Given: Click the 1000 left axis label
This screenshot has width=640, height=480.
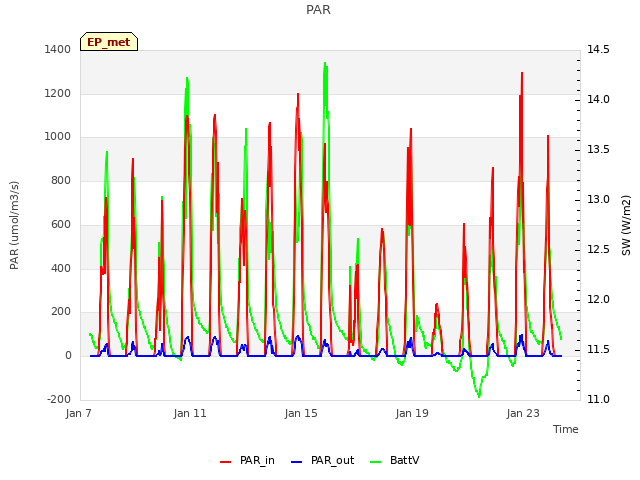Looking at the screenshot, I should pos(58,137).
